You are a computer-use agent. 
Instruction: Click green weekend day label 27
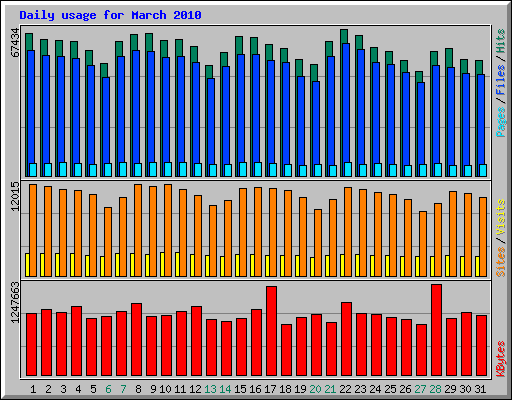pyautogui.click(x=420, y=389)
